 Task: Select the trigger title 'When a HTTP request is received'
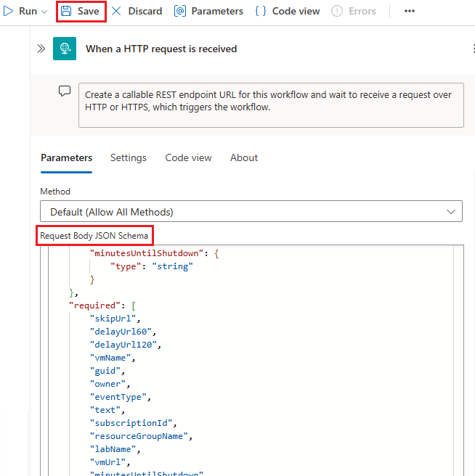pyautogui.click(x=161, y=49)
